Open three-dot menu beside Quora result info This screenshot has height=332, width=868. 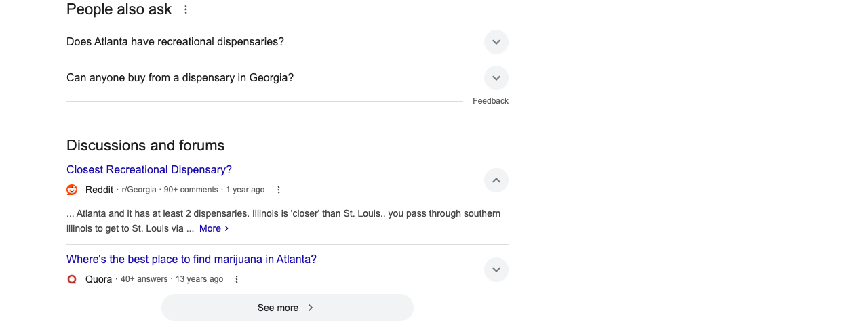237,279
